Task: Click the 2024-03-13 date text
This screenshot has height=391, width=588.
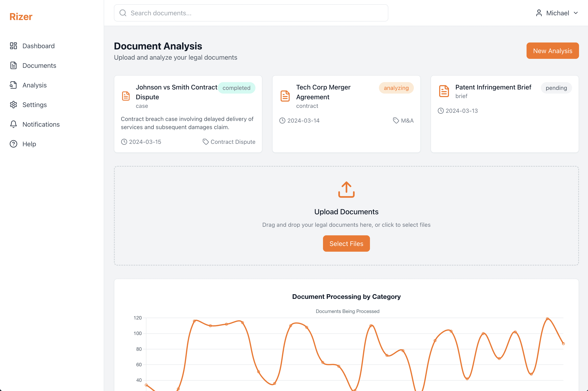Action: [462, 111]
